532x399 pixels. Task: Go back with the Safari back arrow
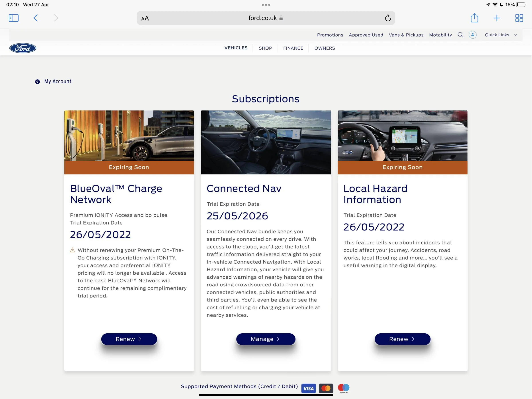(x=35, y=18)
